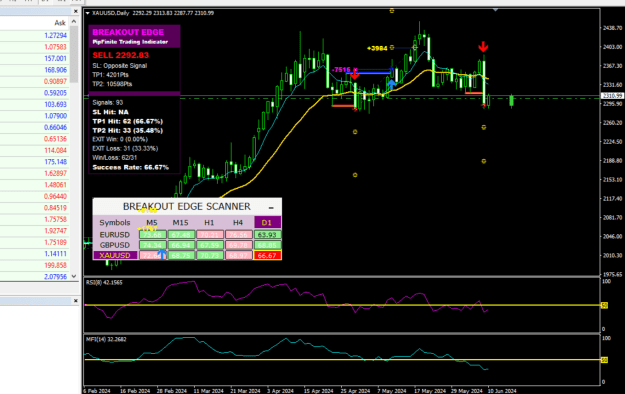625x394 pixels.
Task: Close the Market Watch panel with Ask column
Action: point(76,11)
